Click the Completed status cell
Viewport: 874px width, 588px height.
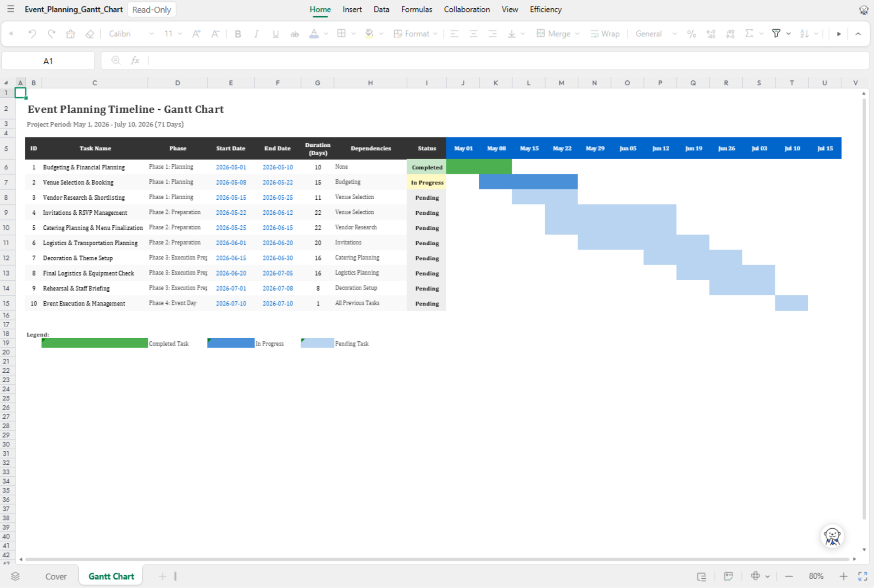pos(426,167)
